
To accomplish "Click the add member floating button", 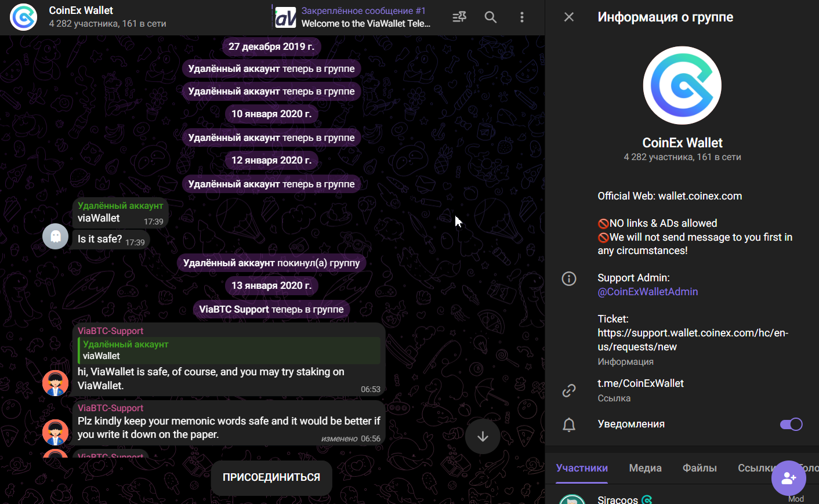I will point(789,478).
